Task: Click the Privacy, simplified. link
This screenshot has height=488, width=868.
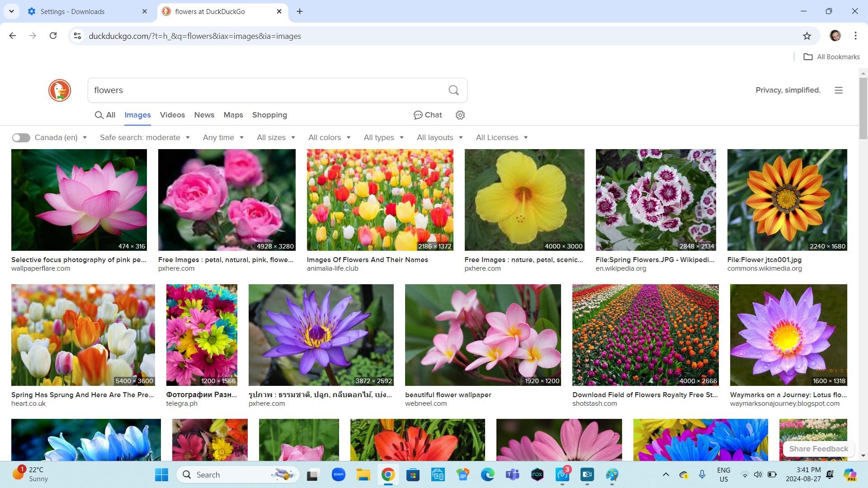Action: pyautogui.click(x=788, y=90)
